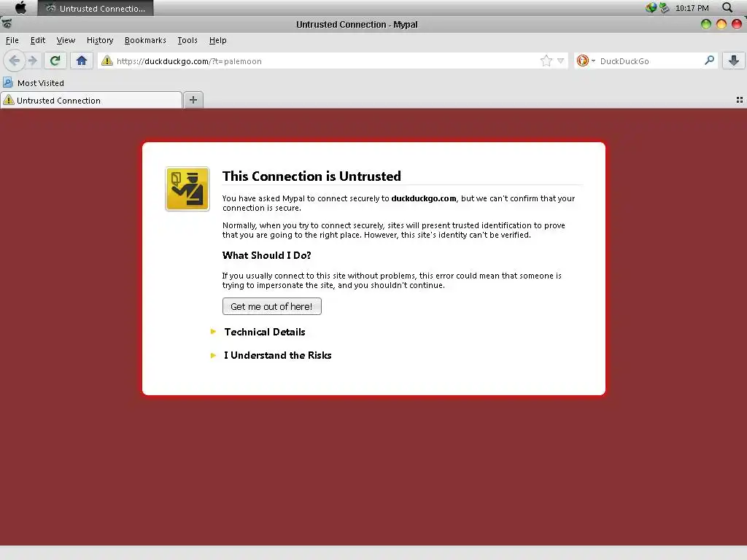
Task: Show all tabs list button
Action: [x=740, y=100]
